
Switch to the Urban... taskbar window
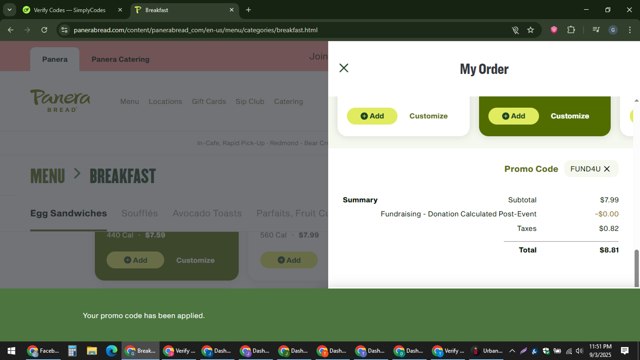pos(487,351)
